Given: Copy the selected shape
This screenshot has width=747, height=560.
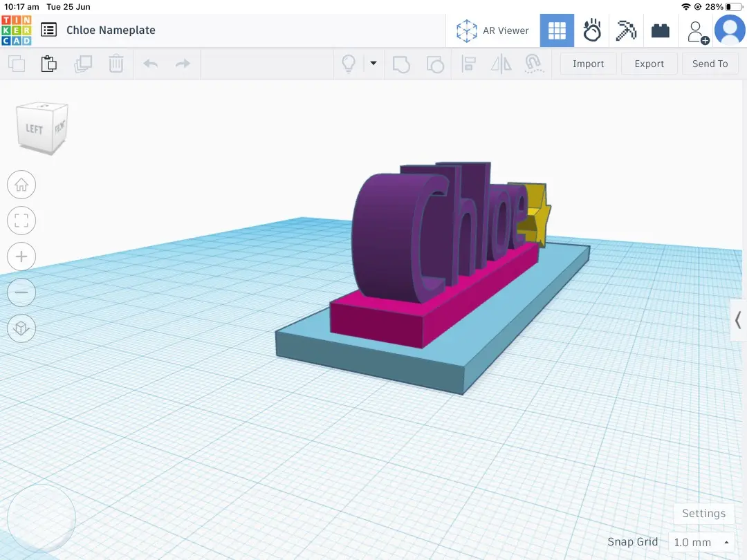Looking at the screenshot, I should (17, 64).
